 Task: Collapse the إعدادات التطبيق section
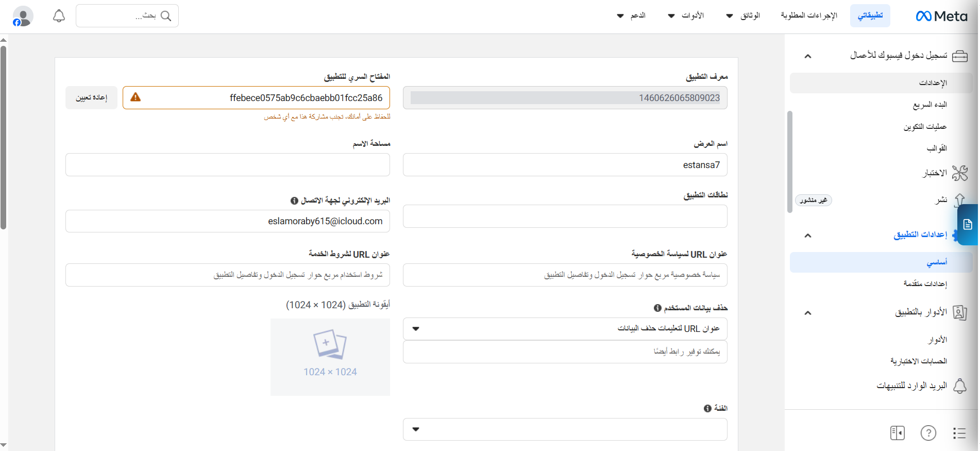coord(808,235)
